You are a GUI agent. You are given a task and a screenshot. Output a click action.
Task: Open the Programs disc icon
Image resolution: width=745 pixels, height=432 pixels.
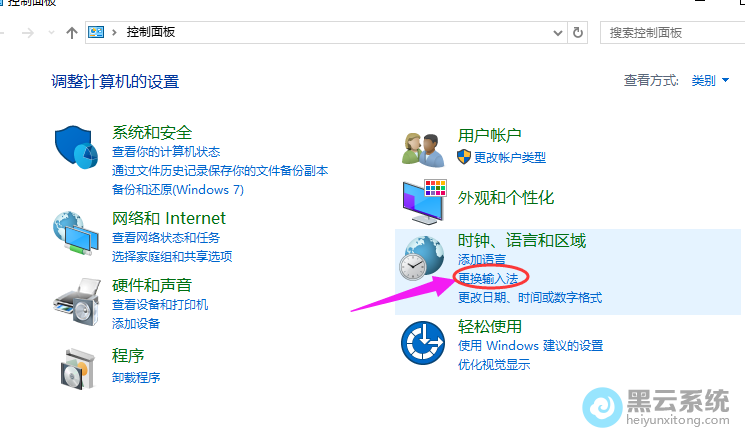point(78,369)
